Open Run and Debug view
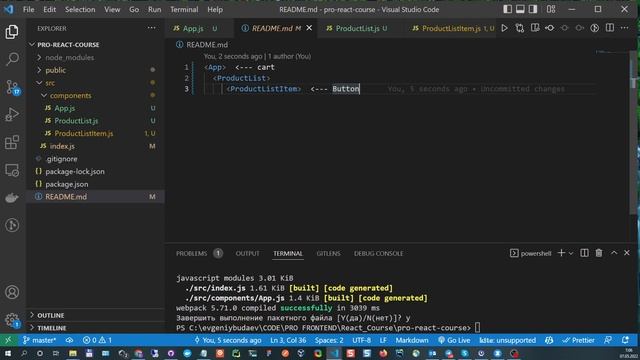The height and width of the screenshot is (360, 640). [12, 115]
